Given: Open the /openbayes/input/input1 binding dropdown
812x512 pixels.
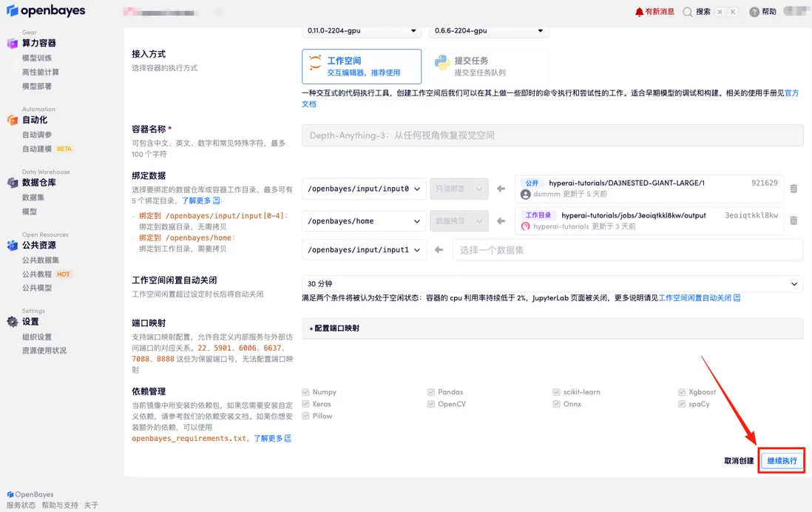Looking at the screenshot, I should click(363, 251).
